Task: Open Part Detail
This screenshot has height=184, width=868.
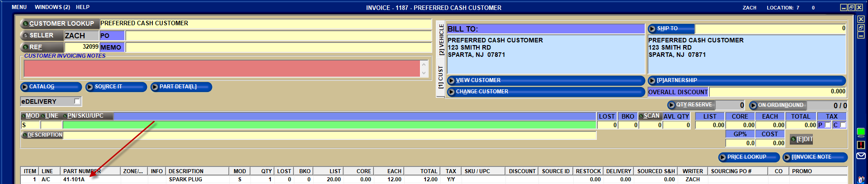Action: coord(181,87)
